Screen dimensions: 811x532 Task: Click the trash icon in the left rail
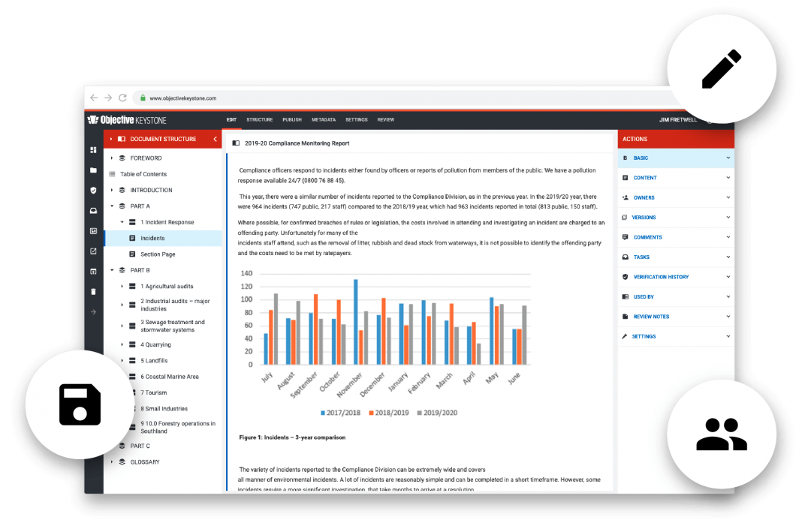pos(92,291)
